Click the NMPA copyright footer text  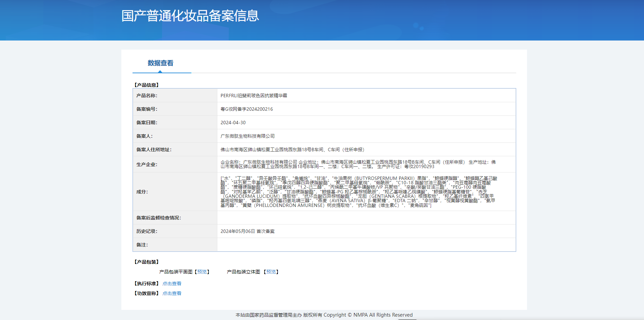tap(324, 315)
